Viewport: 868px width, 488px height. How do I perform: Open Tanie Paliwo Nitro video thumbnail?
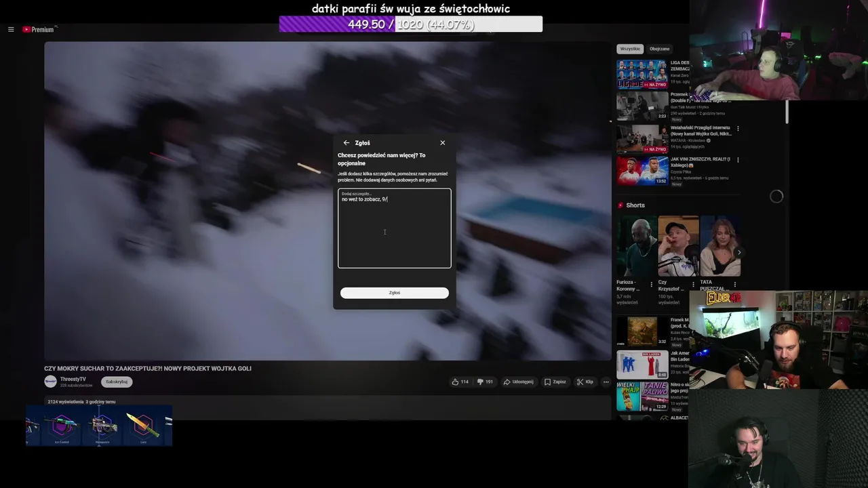coord(642,396)
